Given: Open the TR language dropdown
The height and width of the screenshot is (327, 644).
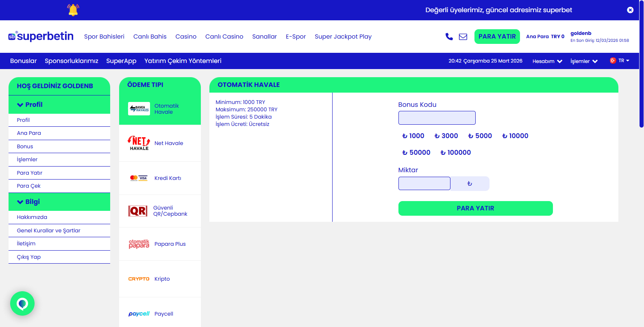Looking at the screenshot, I should click(624, 61).
